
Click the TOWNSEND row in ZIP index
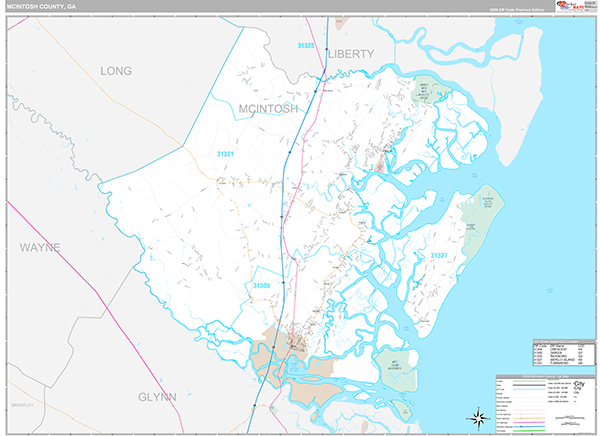tap(558, 363)
